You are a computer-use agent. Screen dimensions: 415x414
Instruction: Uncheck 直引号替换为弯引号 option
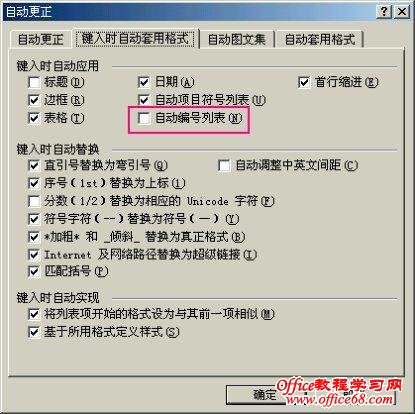tap(34, 165)
